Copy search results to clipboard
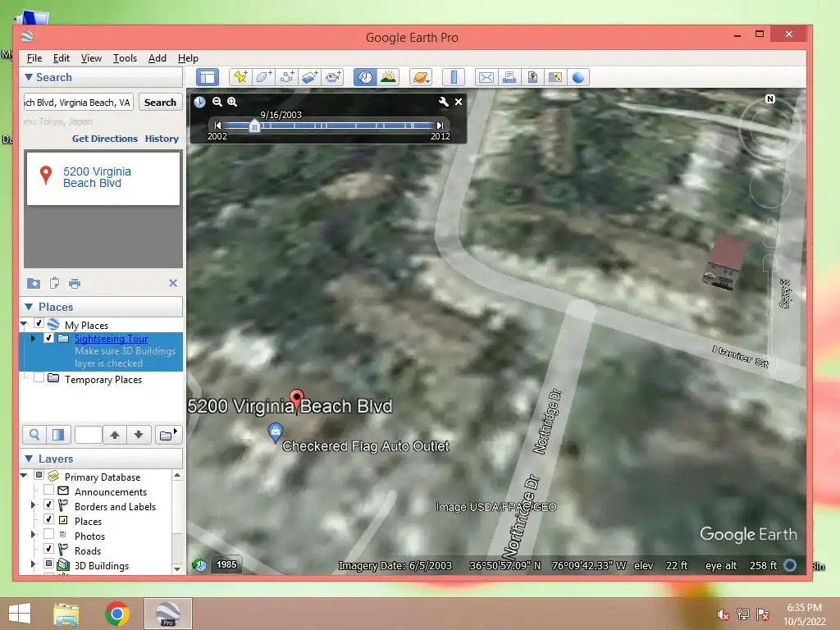840x630 pixels. tap(54, 283)
